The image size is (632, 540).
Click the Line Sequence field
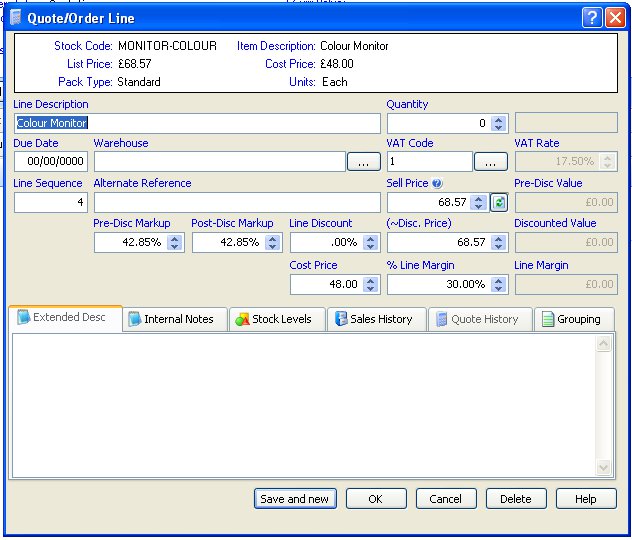click(x=51, y=202)
